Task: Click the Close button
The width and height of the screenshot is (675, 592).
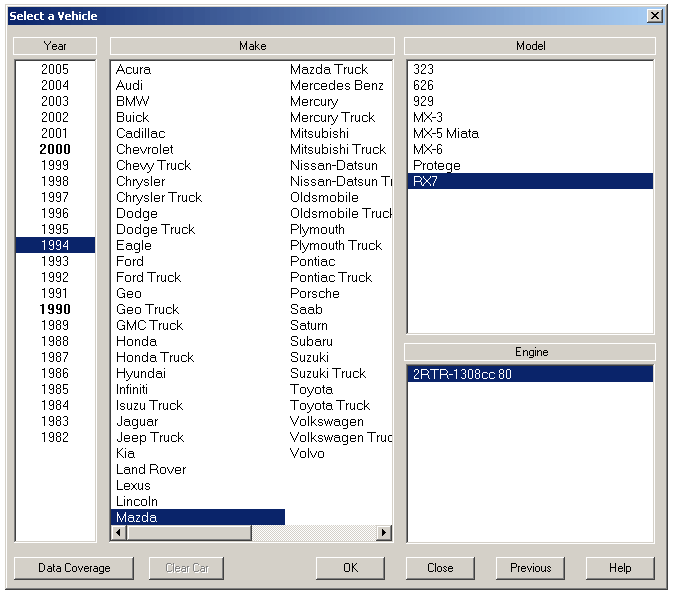Action: click(x=440, y=568)
